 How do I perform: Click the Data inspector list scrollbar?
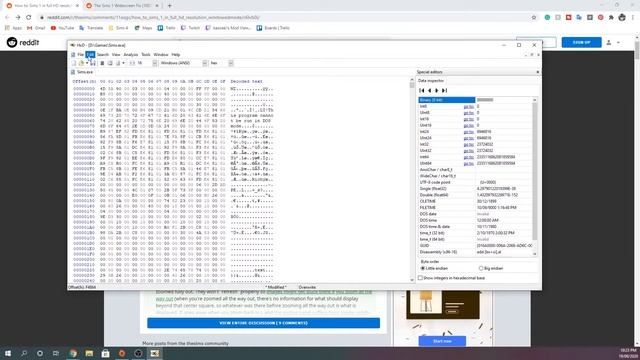[x=534, y=176]
